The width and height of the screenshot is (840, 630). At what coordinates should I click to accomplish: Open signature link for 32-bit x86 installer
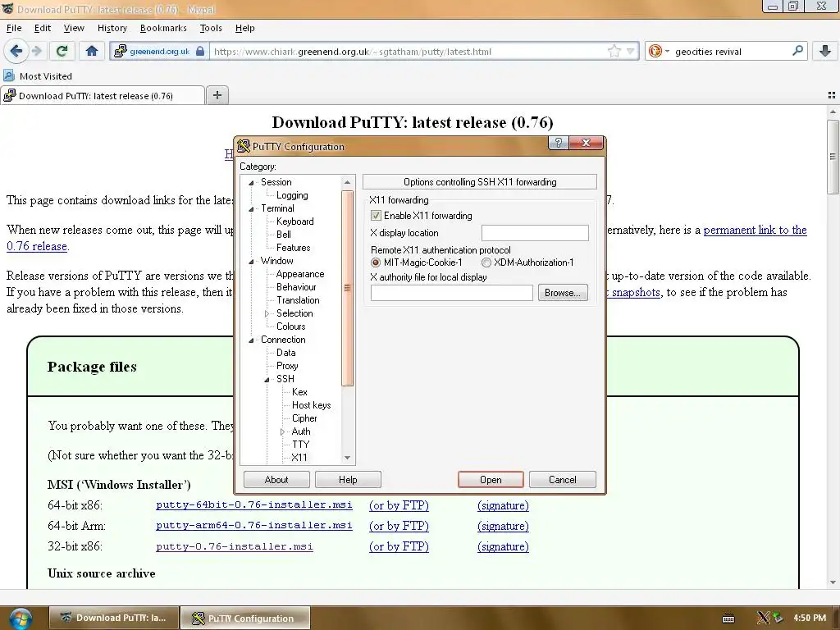[x=503, y=546]
